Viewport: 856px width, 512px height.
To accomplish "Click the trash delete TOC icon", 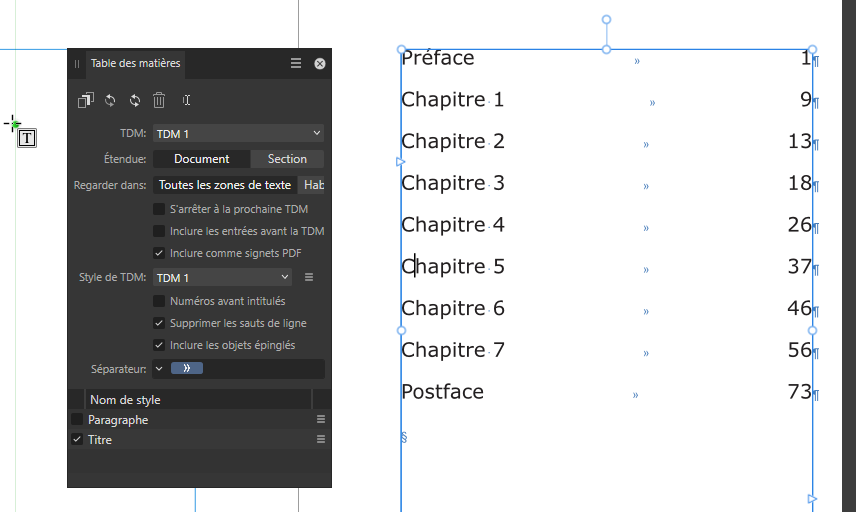I will pyautogui.click(x=159, y=100).
